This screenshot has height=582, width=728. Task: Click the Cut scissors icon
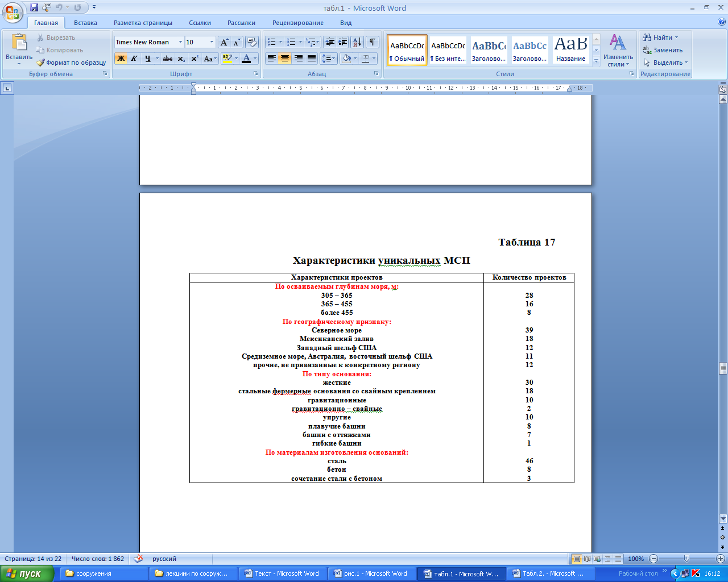tap(40, 38)
